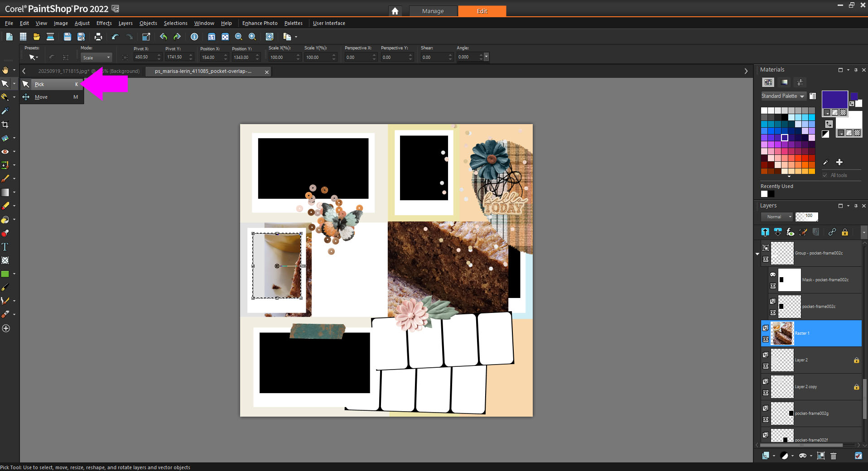Image resolution: width=868 pixels, height=471 pixels.
Task: Select the Crop tool
Action: pos(5,125)
